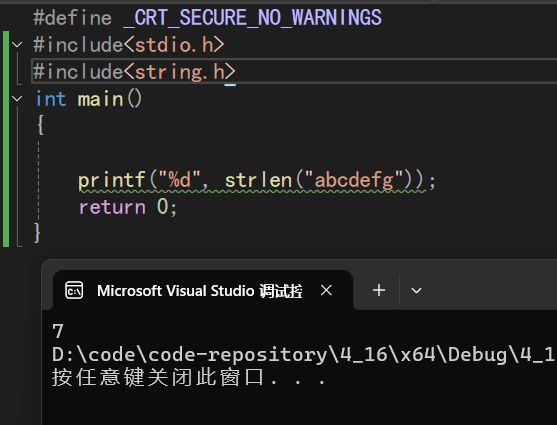Click the green change-indicator margin bar
This screenshot has width=557, height=425.
(x=6, y=139)
